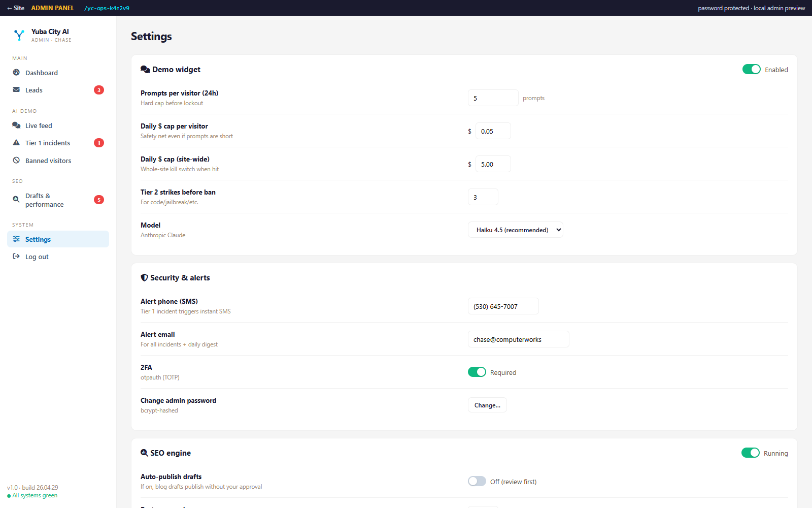
Task: Click the SEO engine magnifier icon
Action: pos(144,453)
